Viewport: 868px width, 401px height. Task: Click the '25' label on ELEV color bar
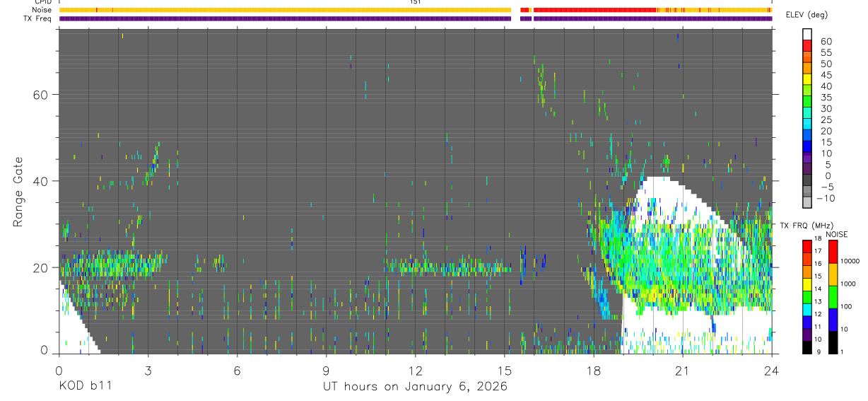(826, 120)
